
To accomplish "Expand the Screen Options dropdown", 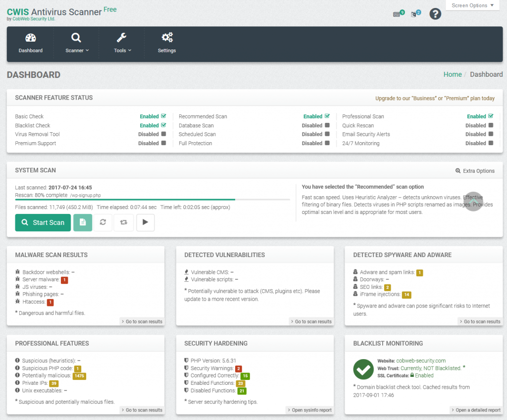I will tap(472, 5).
